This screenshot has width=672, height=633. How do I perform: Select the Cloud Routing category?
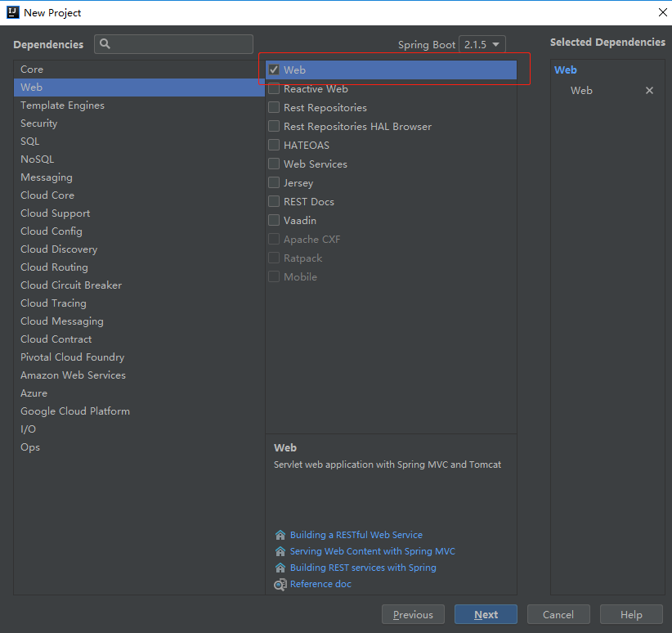tap(139, 267)
